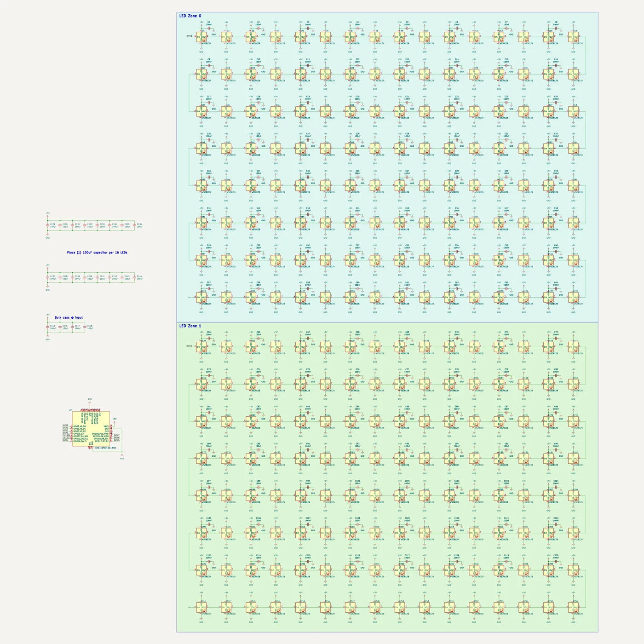Select LED D3 WS2812B symbol
This screenshot has height=644, width=644.
tap(251, 37)
